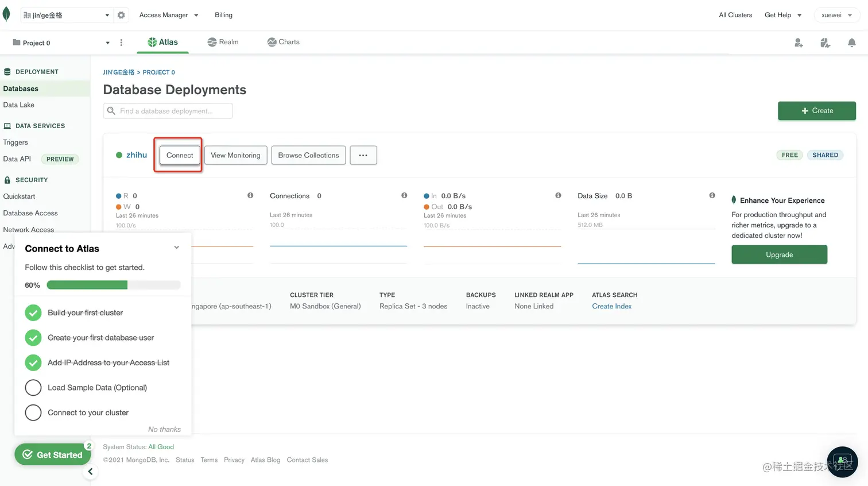Open Network Access in sidebar
Screen dimensions: 868x486
click(29, 229)
